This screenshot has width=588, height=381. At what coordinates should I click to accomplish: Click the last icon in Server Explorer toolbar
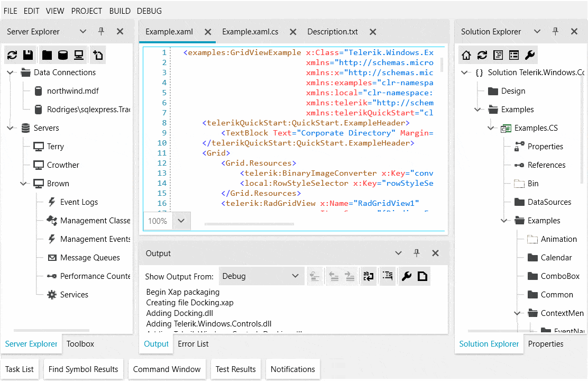(x=98, y=55)
